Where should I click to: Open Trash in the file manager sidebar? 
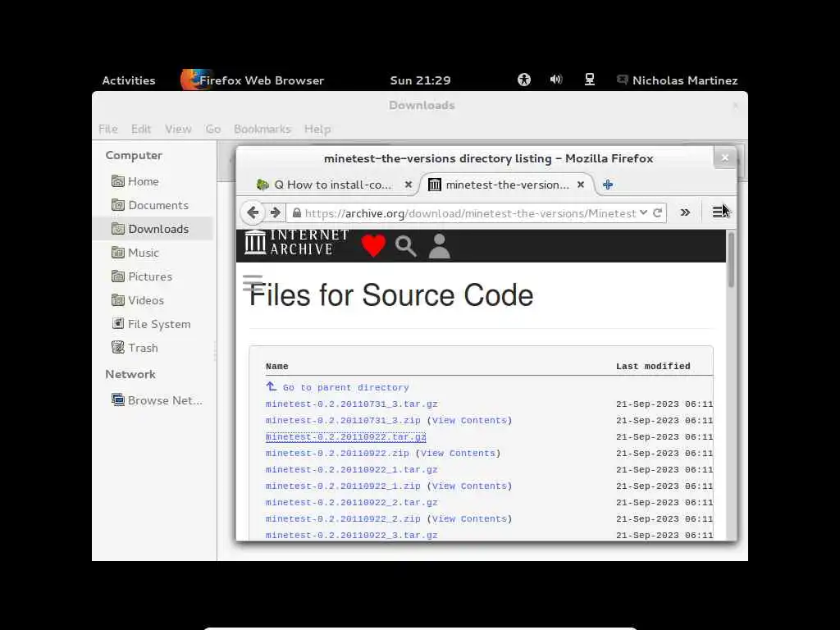pyautogui.click(x=153, y=348)
